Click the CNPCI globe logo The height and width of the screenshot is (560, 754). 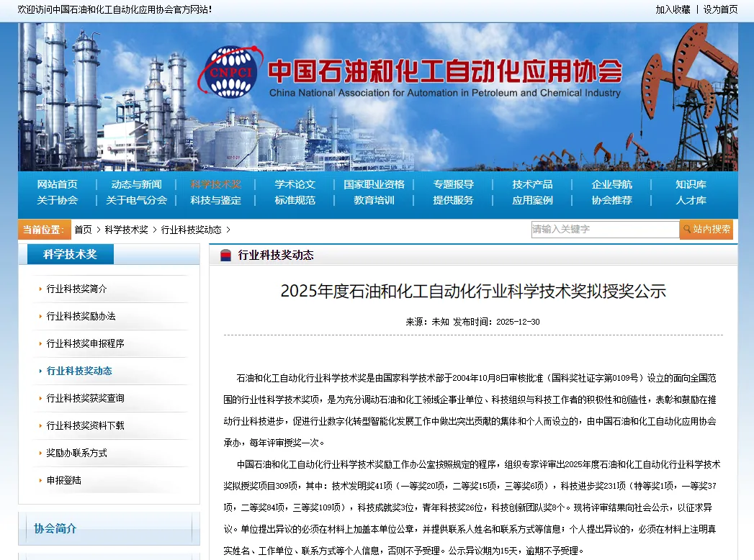[230, 72]
